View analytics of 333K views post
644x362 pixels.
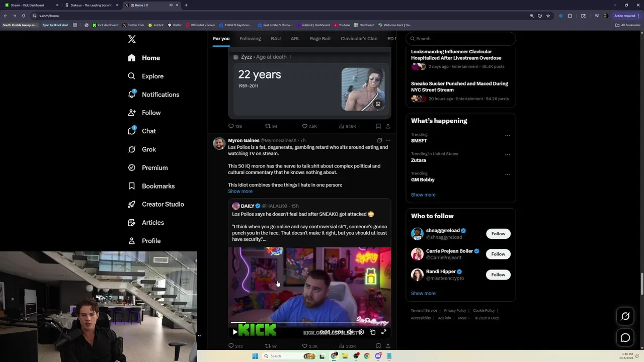click(347, 346)
